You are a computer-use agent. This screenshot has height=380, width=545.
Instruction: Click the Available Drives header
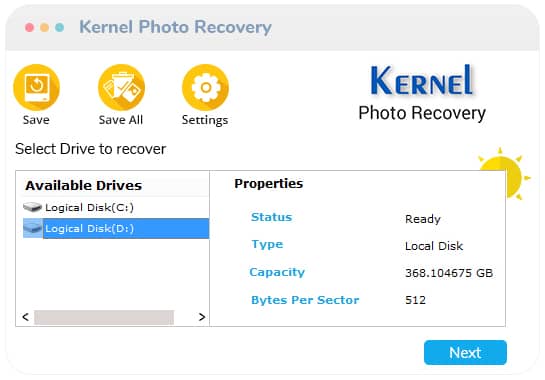pyautogui.click(x=84, y=185)
